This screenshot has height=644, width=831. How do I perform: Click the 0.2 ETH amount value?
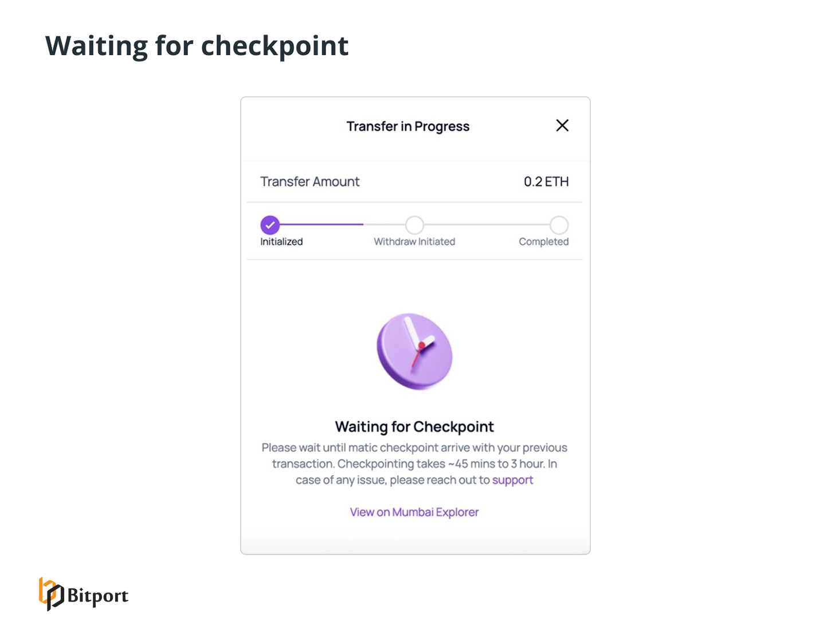(x=547, y=182)
